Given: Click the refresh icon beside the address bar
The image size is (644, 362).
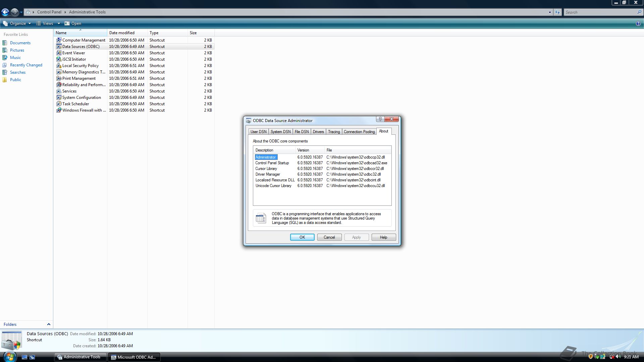Looking at the screenshot, I should click(x=557, y=12).
